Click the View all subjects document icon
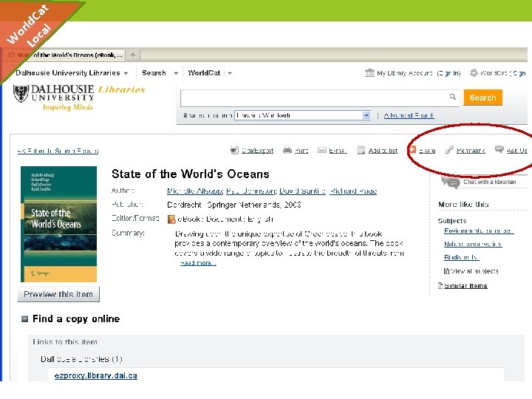Image resolution: width=532 pixels, height=399 pixels. click(447, 271)
